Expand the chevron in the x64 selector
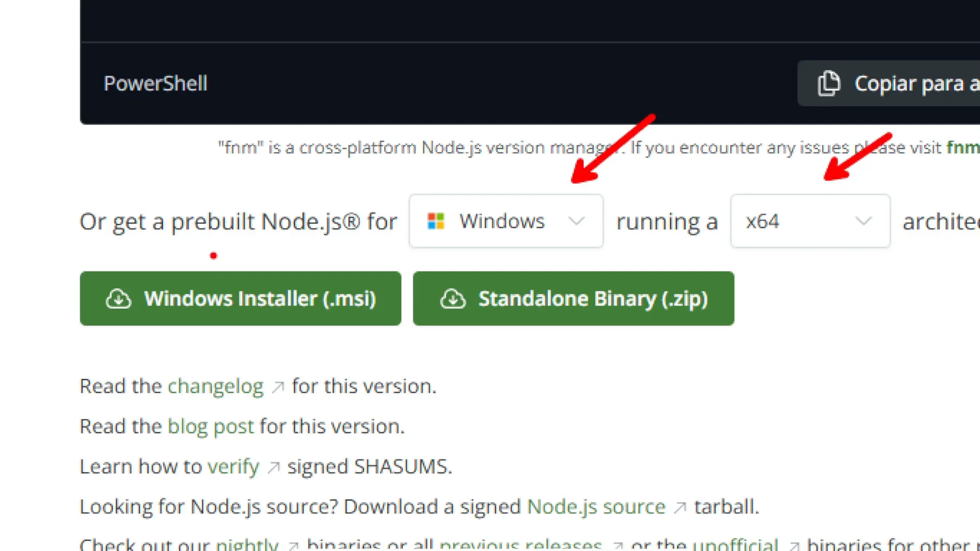 pyautogui.click(x=863, y=221)
